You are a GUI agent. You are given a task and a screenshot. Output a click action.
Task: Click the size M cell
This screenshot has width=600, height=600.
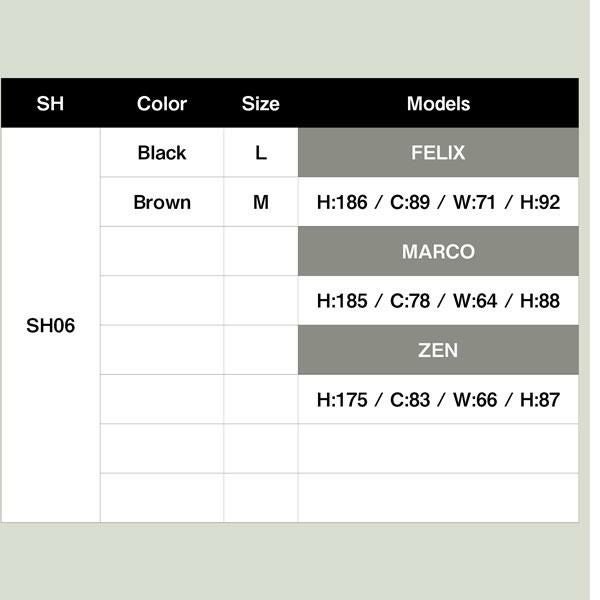pos(261,202)
